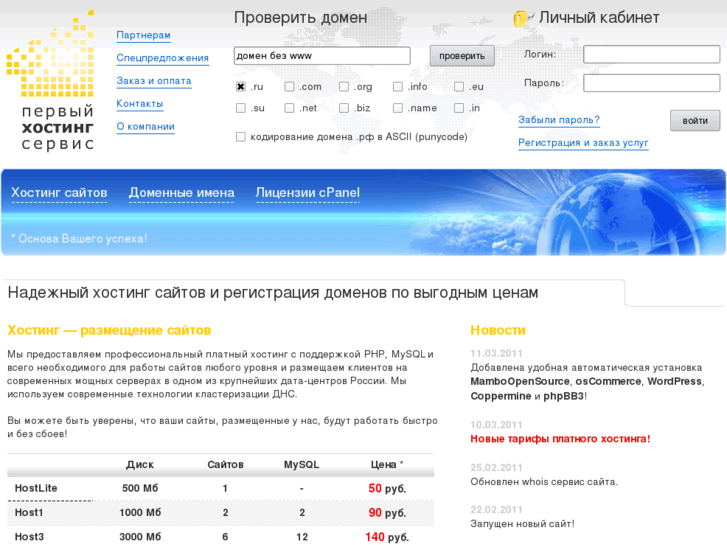Open Регистрация и заказ услуг link
Viewport: 727px width, 545px height.
[x=583, y=143]
